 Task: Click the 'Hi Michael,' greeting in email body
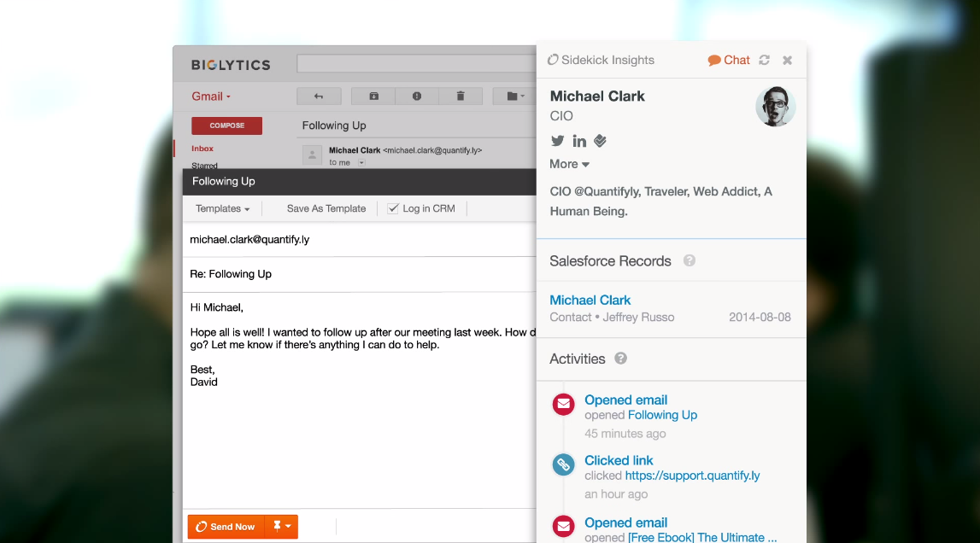[x=216, y=307]
